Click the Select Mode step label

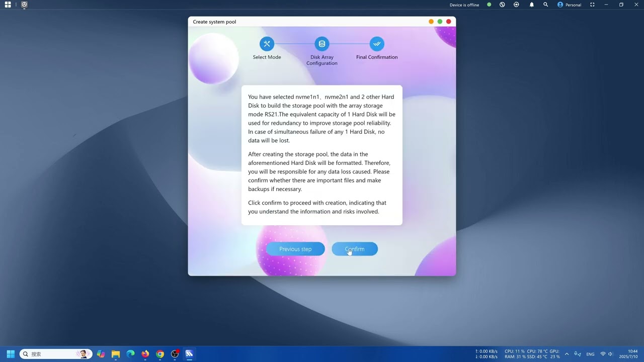pyautogui.click(x=267, y=57)
